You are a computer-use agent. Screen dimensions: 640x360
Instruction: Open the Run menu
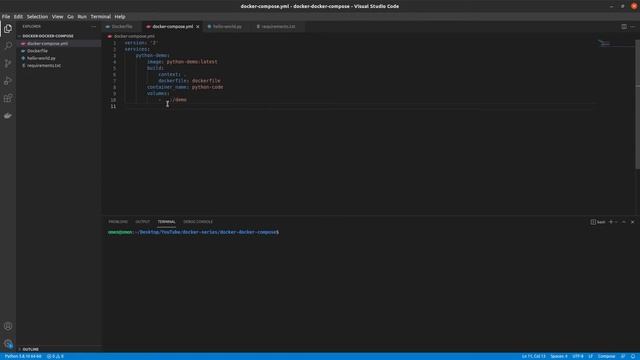coord(82,17)
